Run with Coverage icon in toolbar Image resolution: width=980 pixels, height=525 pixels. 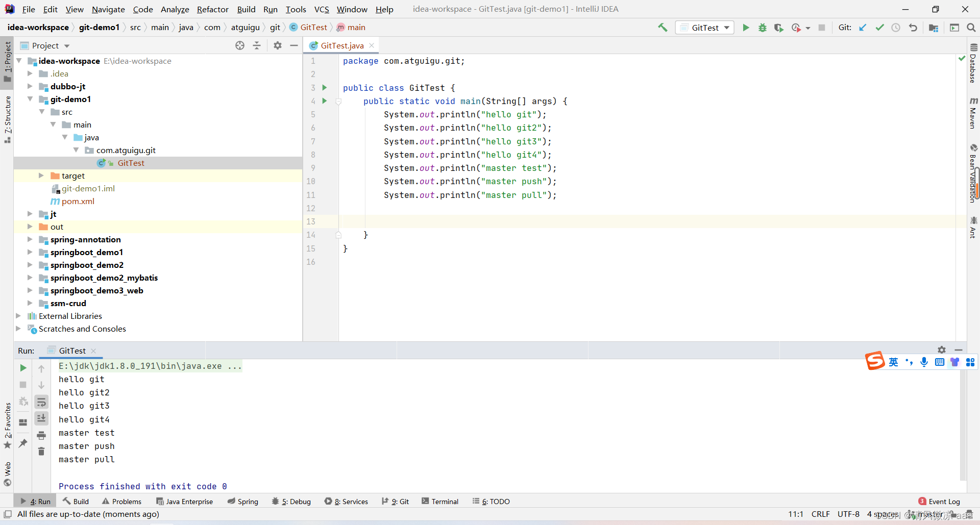(x=778, y=28)
